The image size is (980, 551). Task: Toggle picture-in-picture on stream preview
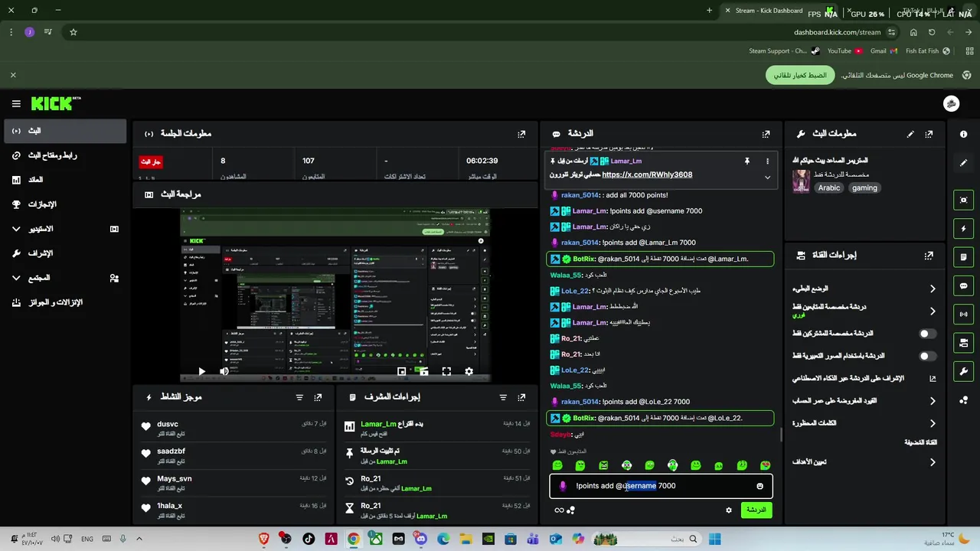point(401,371)
